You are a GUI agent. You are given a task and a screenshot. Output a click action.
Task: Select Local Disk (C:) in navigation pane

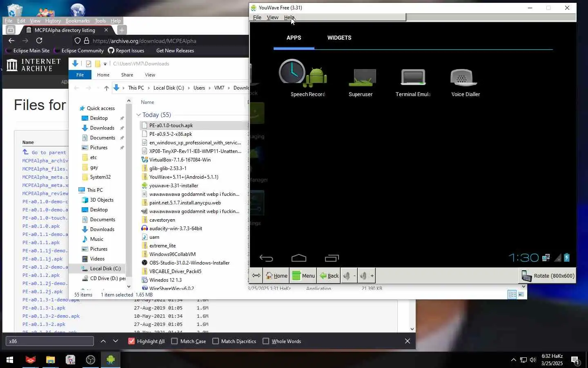105,269
